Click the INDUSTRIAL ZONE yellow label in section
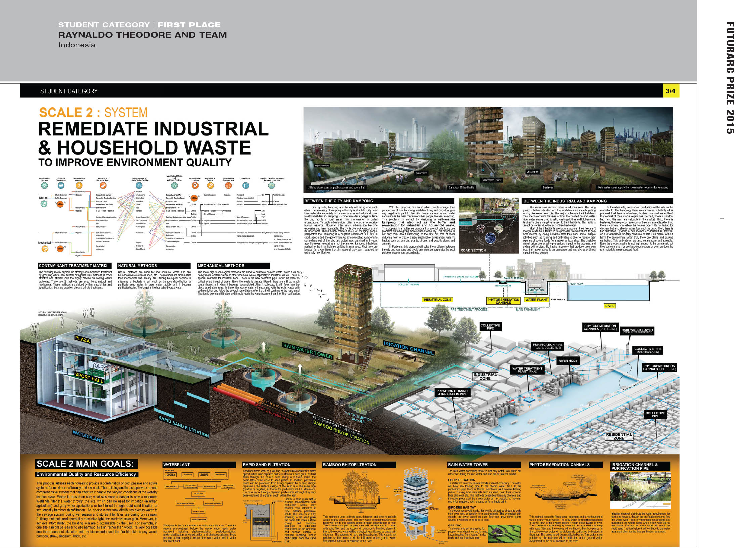Screen dimensions: 739x560 pyautogui.click(x=437, y=300)
